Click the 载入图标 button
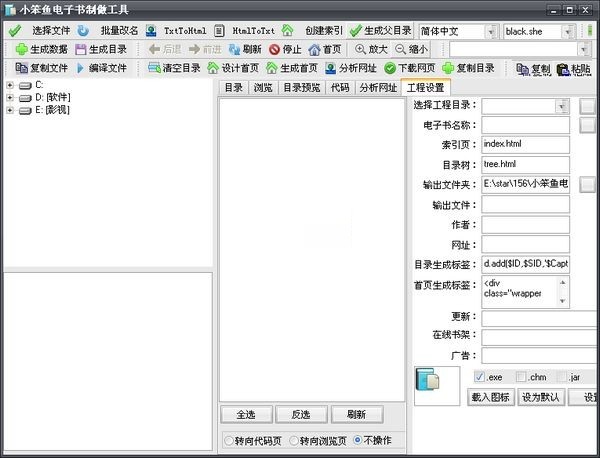Image resolution: width=600 pixels, height=458 pixels. [490, 398]
